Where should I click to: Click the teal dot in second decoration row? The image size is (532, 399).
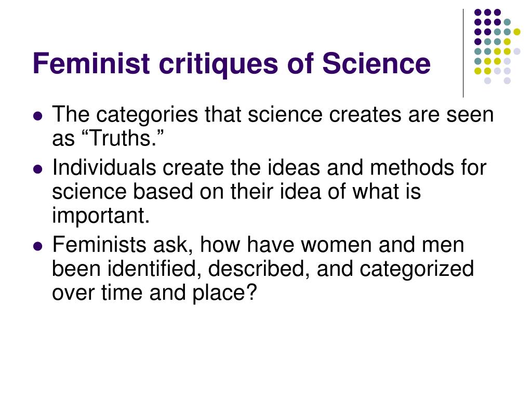507,22
